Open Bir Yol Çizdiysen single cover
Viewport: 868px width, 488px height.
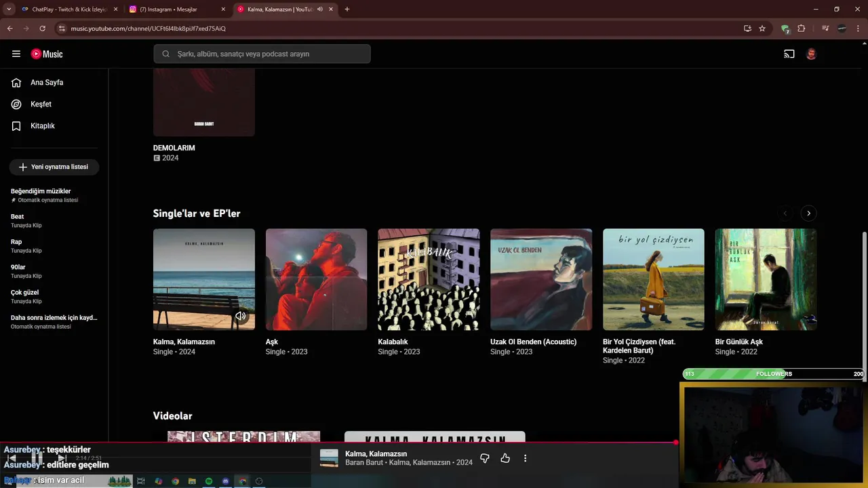click(x=654, y=279)
